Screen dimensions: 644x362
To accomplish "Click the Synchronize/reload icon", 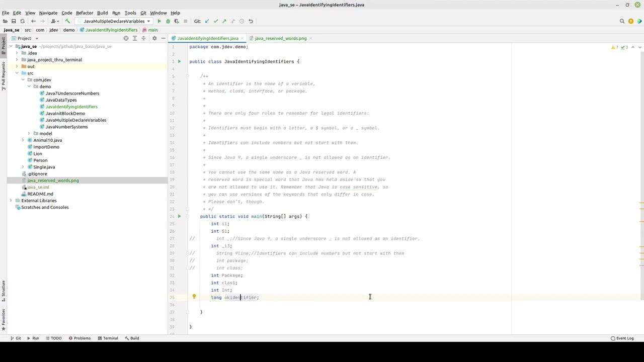I will coord(22,21).
